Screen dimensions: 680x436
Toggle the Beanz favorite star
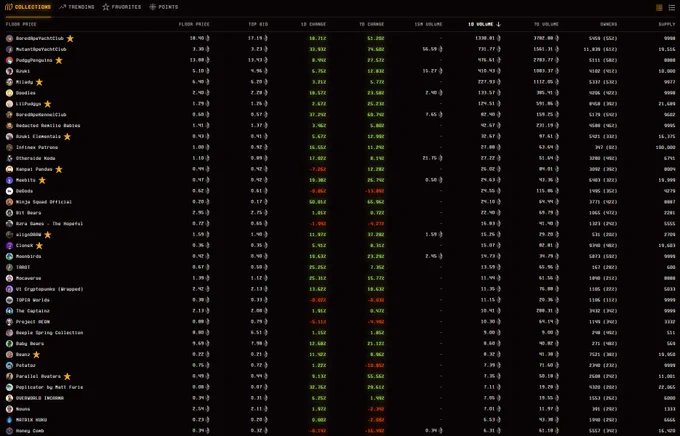pos(36,355)
